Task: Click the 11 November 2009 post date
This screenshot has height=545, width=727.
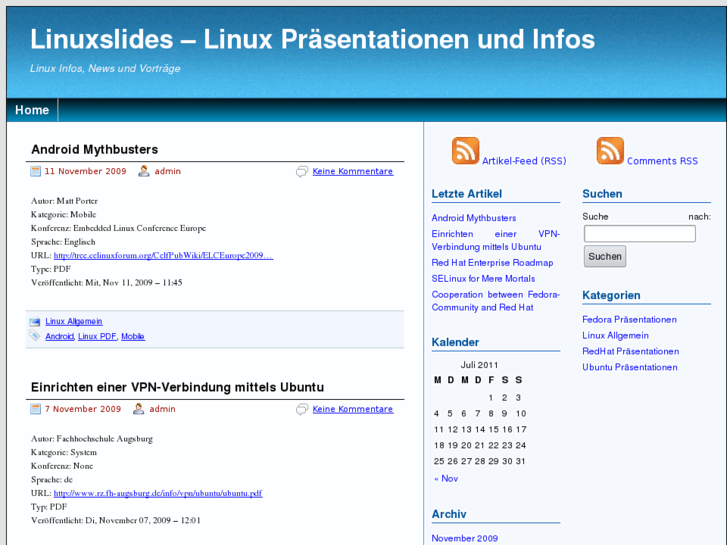Action: coord(85,171)
